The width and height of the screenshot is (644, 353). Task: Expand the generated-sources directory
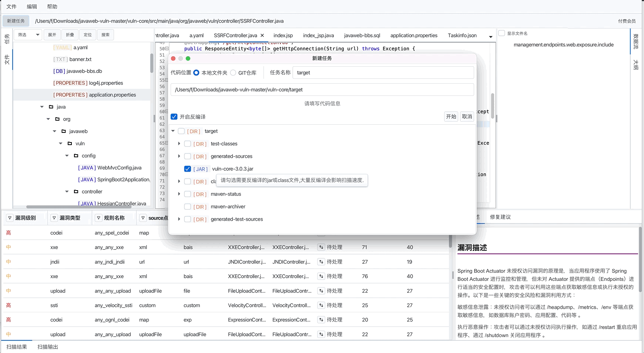click(179, 156)
